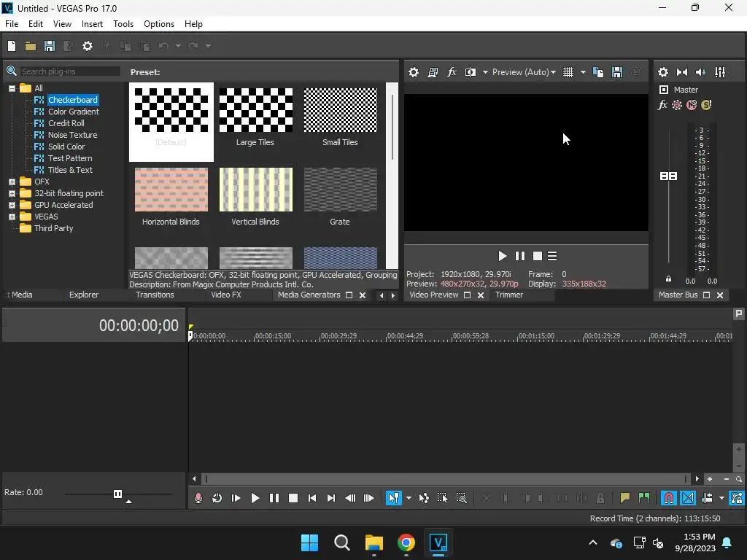The width and height of the screenshot is (747, 560).
Task: Open Mixing Console icon in Master Bus
Action: coord(720,72)
